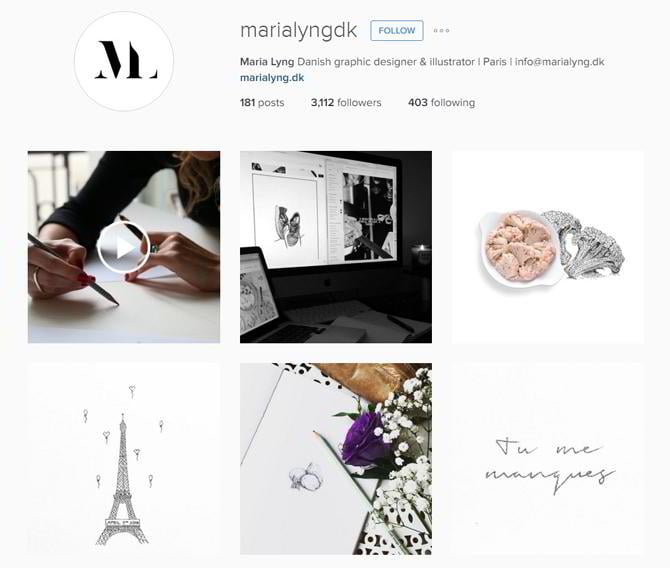View the 3,112 followers list
The image size is (670, 568).
point(346,103)
